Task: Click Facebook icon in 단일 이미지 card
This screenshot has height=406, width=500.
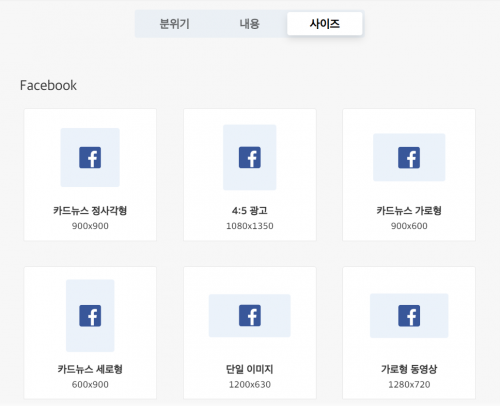Action: click(x=250, y=315)
